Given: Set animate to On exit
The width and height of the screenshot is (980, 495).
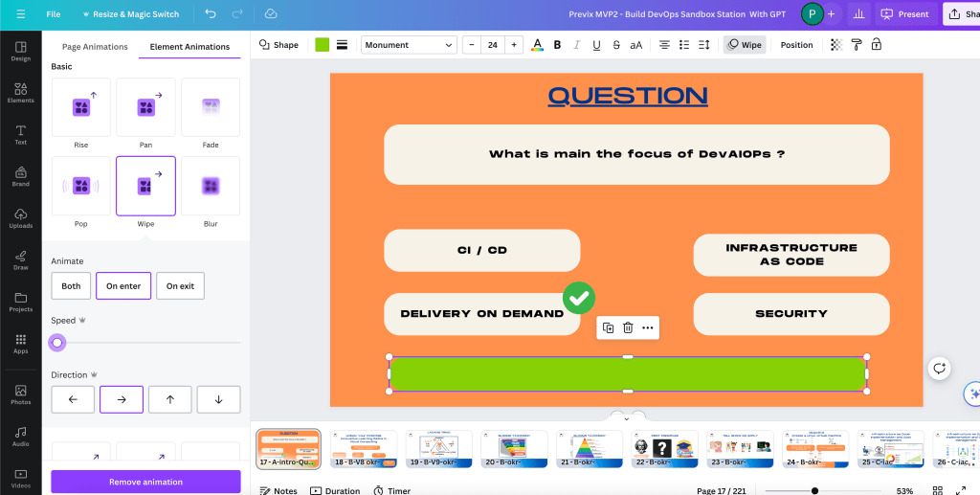Looking at the screenshot, I should [180, 285].
